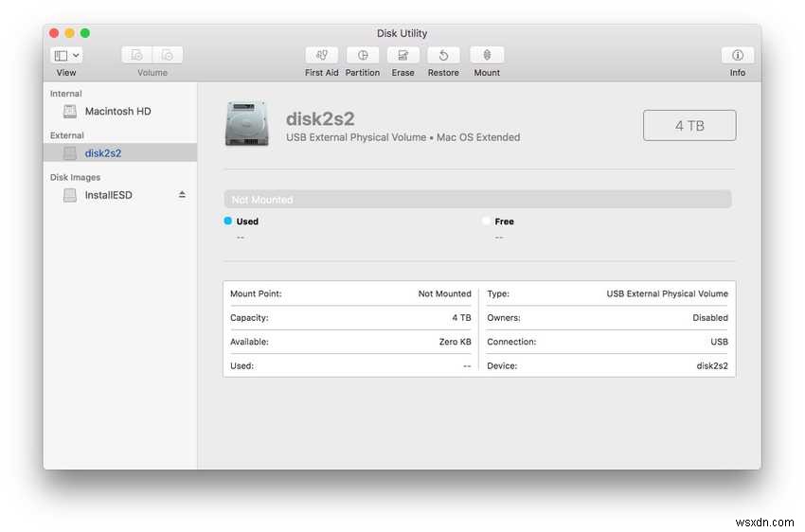Eject the InstallESD disk image
Viewport: 805px width, 532px height.
[x=182, y=194]
